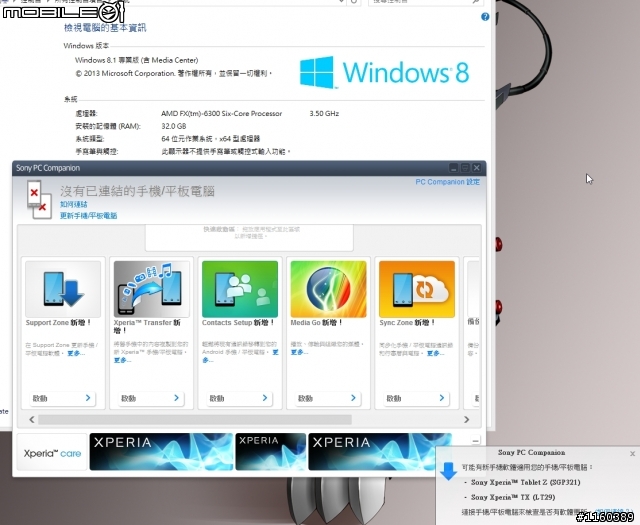Screen dimensions: 640x525
Task: Select the Media Go globe icon
Action: [329, 289]
